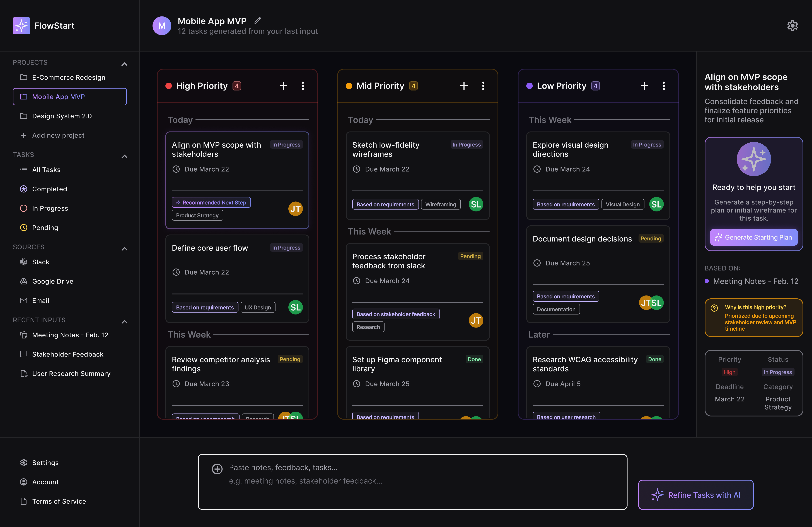Screen dimensions: 812x527
Task: Open the Slack source
Action: tap(41, 262)
